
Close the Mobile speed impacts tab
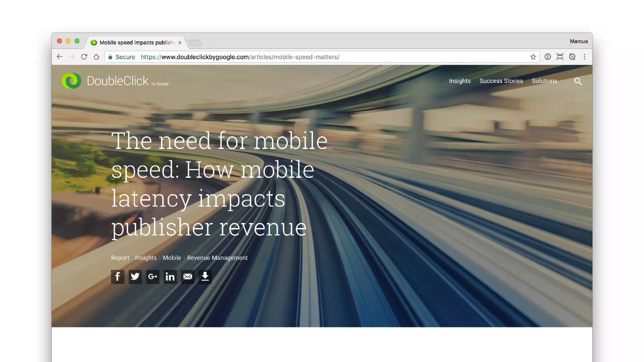coord(180,43)
